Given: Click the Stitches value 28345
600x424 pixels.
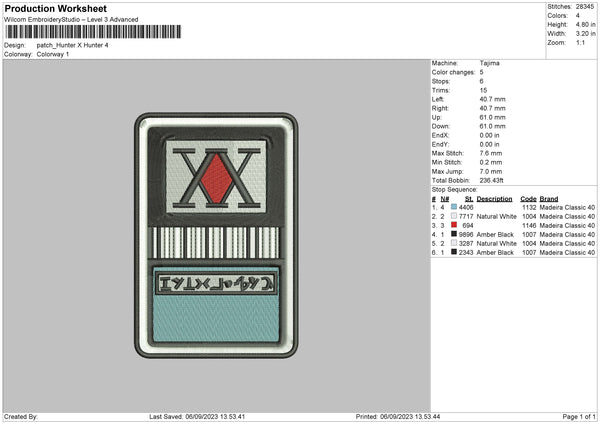Looking at the screenshot, I should coord(585,7).
